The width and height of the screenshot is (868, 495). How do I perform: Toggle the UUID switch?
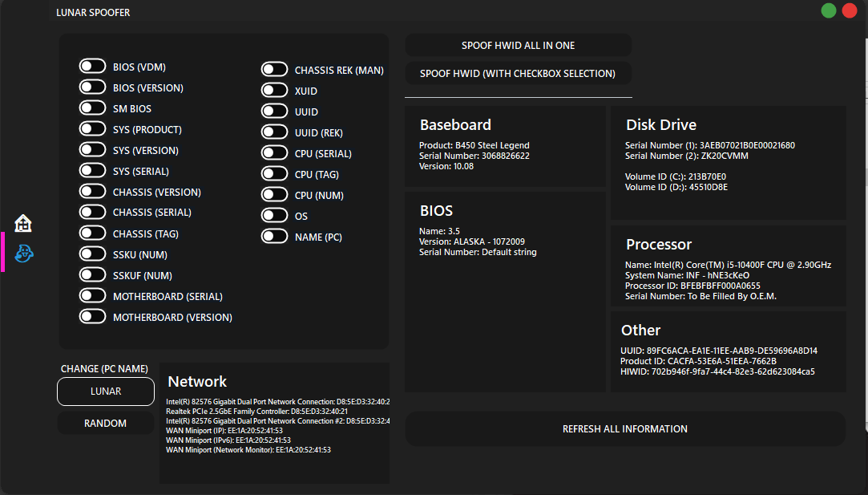275,111
